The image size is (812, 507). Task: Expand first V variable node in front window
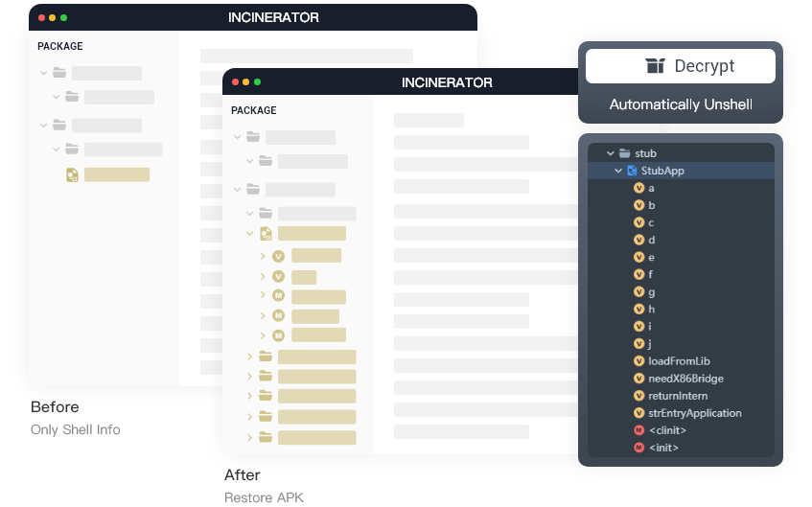(263, 256)
